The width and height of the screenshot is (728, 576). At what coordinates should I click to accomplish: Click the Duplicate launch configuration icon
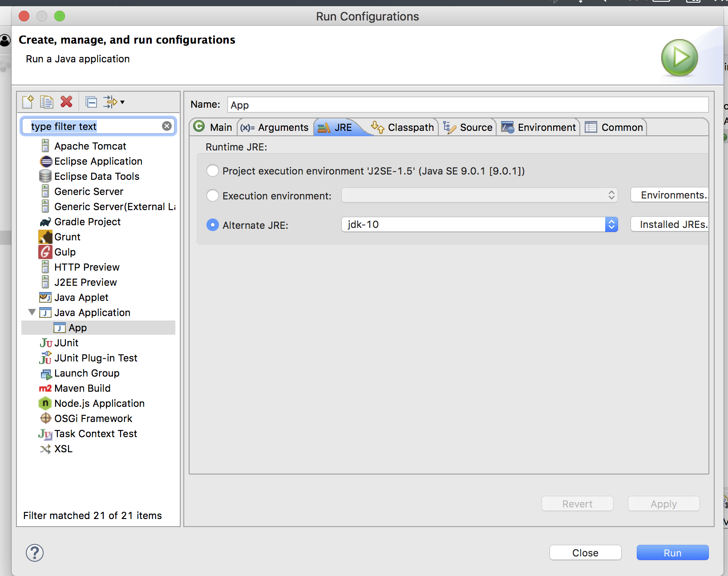(x=47, y=102)
